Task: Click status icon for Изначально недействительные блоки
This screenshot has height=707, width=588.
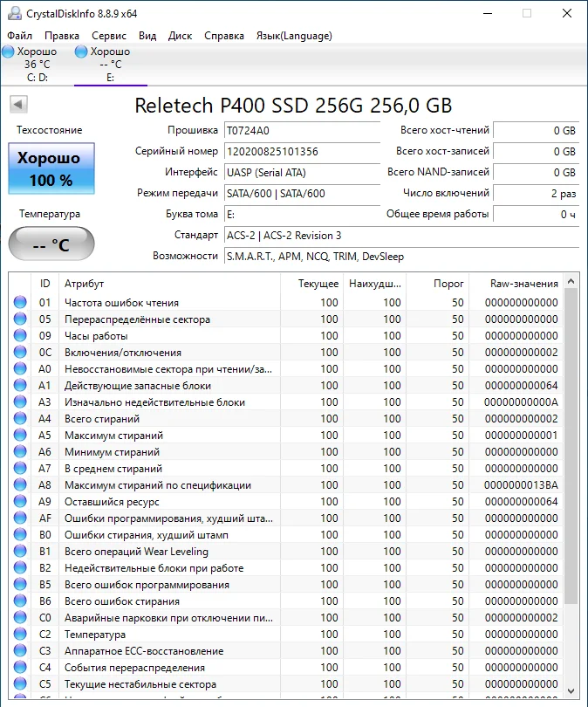Action: tap(20, 402)
